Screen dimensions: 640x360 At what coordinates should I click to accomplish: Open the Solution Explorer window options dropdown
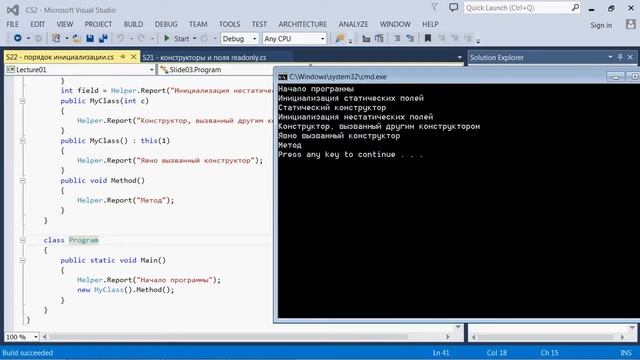tap(610, 57)
